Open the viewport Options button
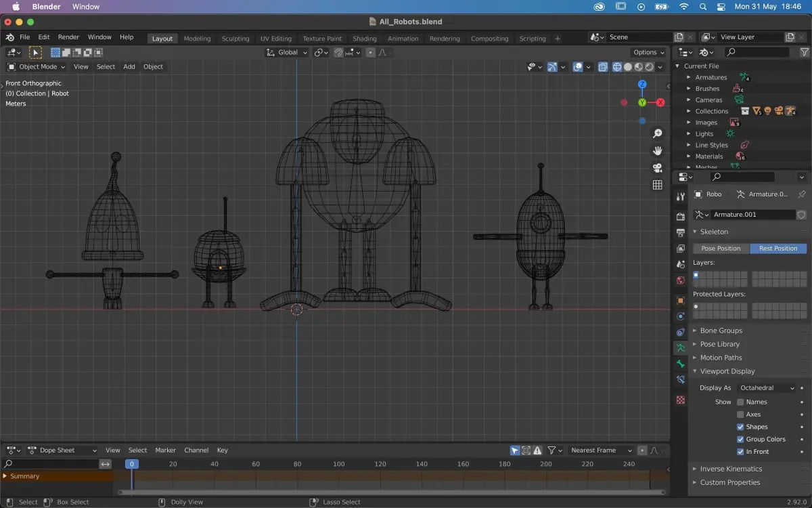The width and height of the screenshot is (812, 508). pyautogui.click(x=648, y=52)
